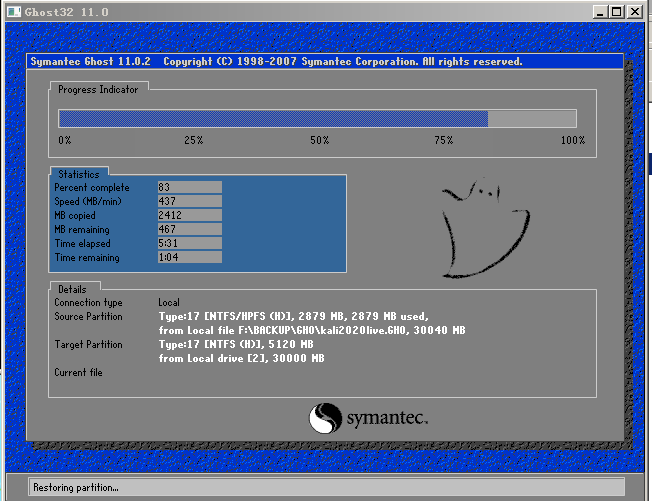Click the Connection type label
The height and width of the screenshot is (501, 652).
88,303
